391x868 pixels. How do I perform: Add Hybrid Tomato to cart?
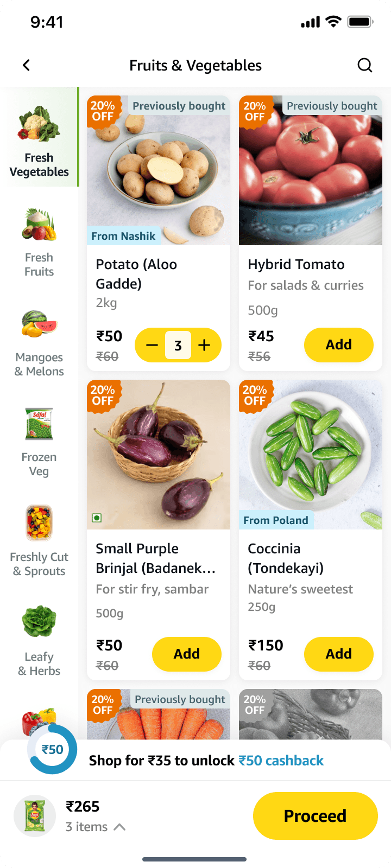pyautogui.click(x=339, y=345)
